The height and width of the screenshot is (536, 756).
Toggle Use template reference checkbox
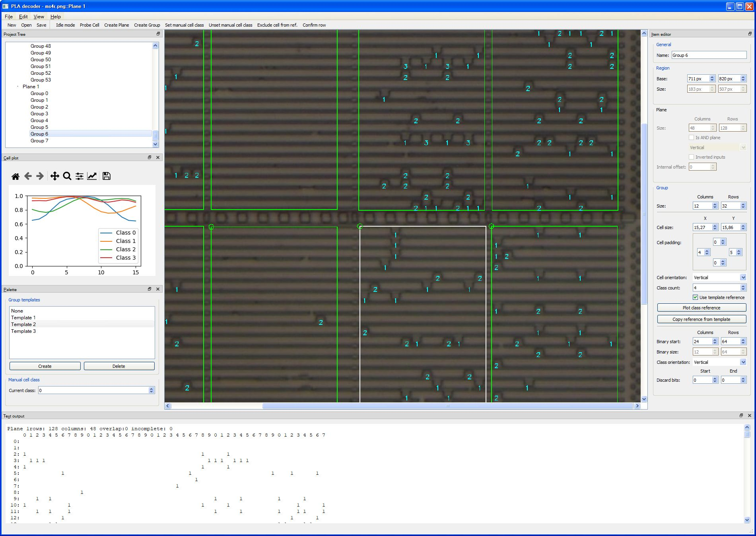click(x=696, y=297)
